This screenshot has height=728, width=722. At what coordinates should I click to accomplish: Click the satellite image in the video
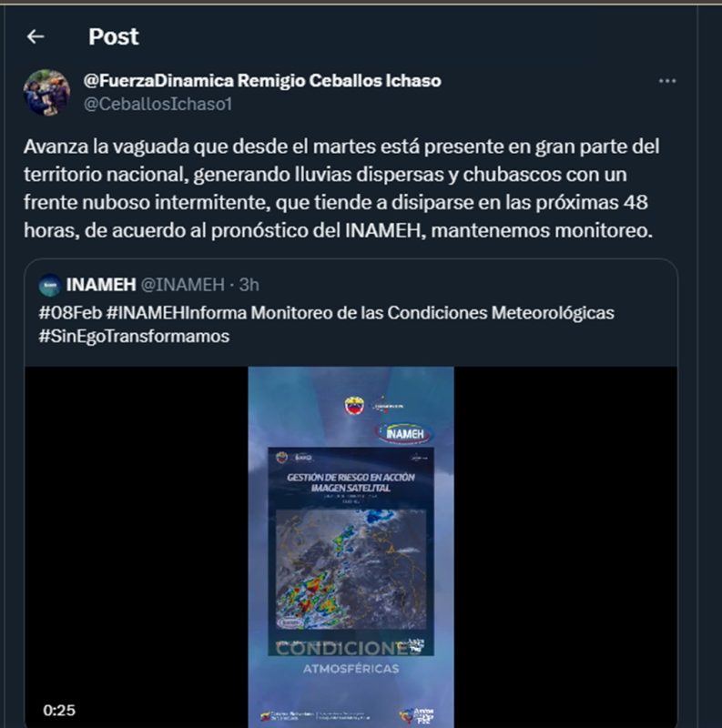coord(351,570)
